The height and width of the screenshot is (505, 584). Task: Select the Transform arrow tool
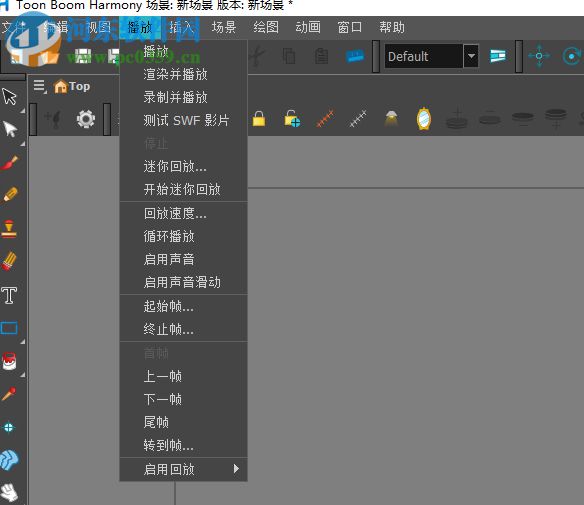coord(10,96)
